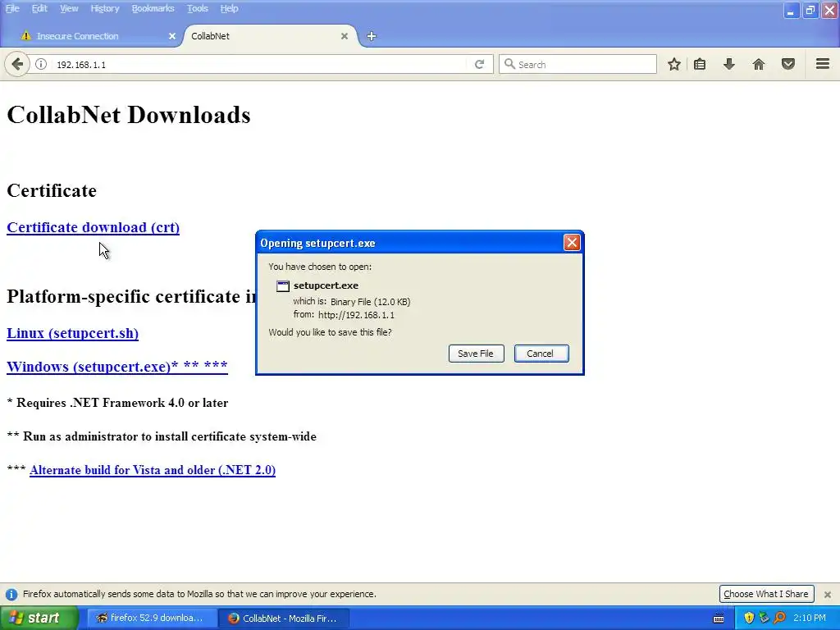Image resolution: width=840 pixels, height=630 pixels.
Task: Open the History menu
Action: 104,8
